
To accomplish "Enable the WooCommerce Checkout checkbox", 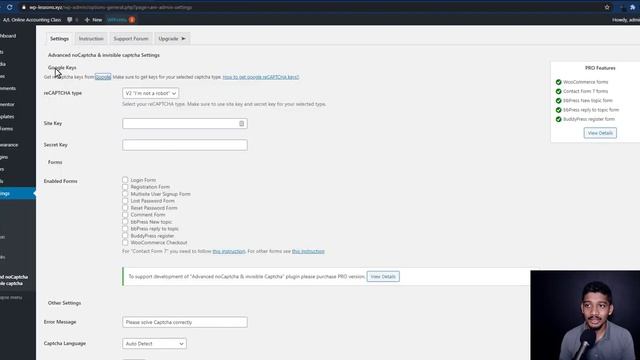I will (x=125, y=242).
